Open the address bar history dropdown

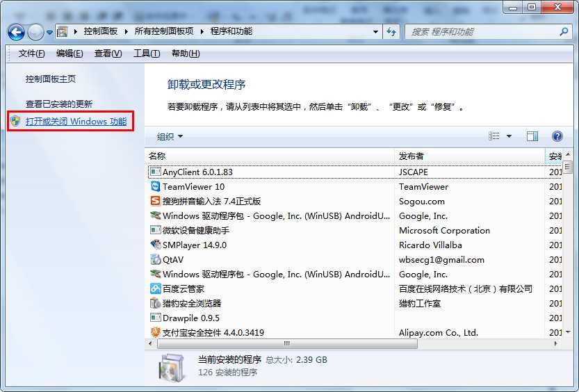click(x=375, y=32)
